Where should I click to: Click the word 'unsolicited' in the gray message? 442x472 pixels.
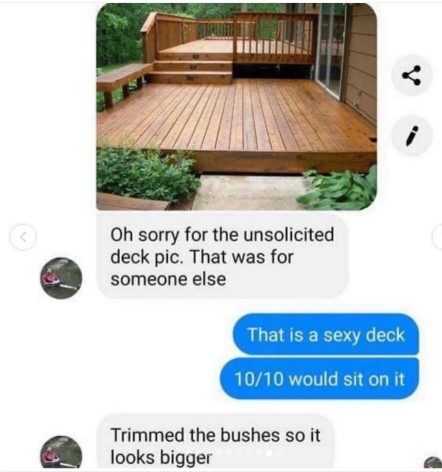click(x=288, y=234)
